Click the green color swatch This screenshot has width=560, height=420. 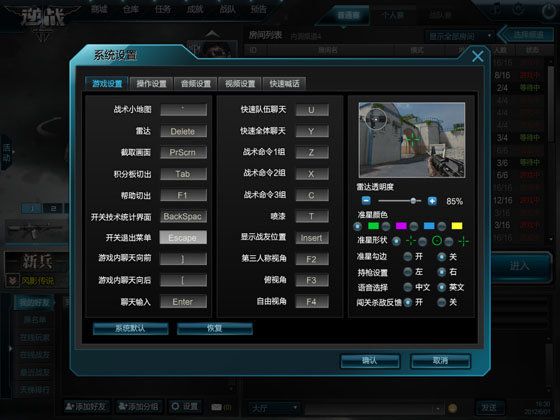373,226
